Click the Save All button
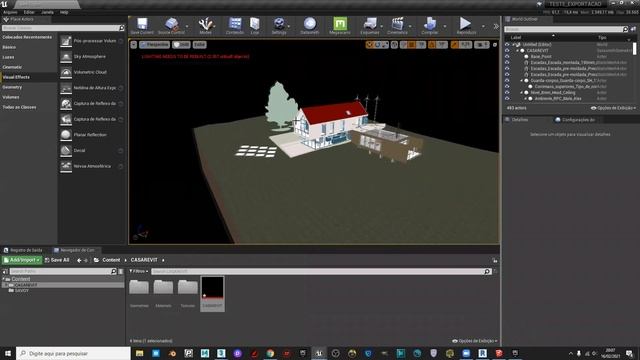 57,260
